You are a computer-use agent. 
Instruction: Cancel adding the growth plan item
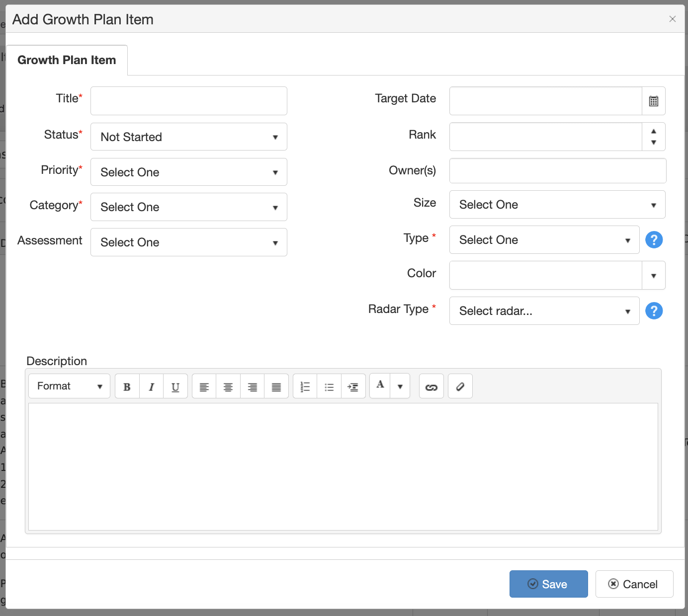pos(634,584)
